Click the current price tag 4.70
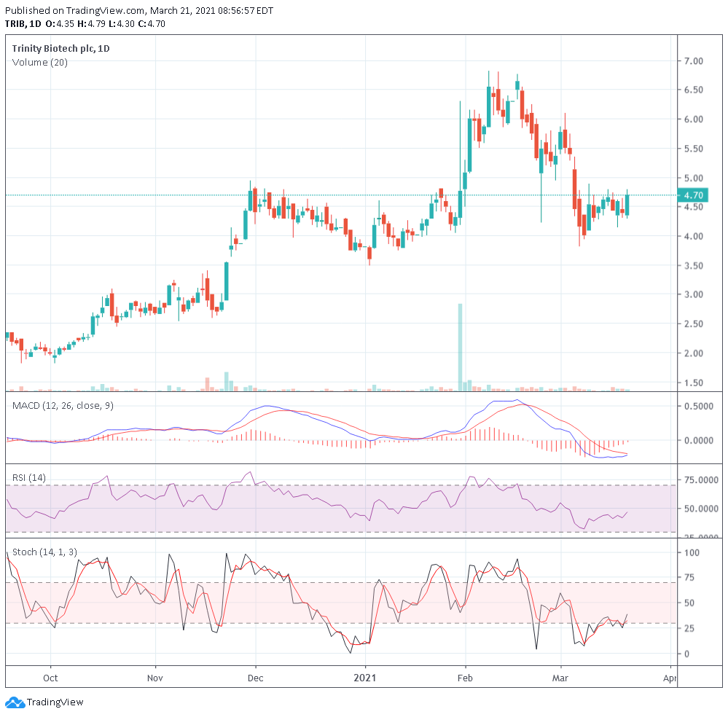 tap(693, 195)
